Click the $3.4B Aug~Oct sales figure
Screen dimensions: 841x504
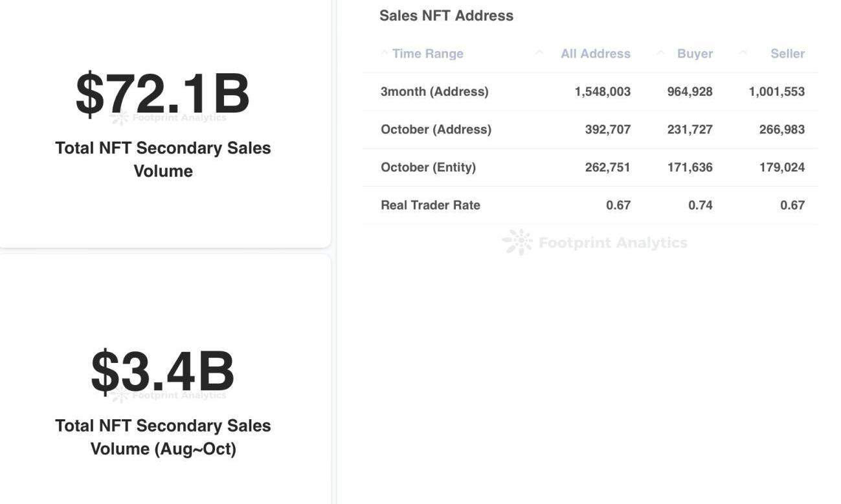coord(163,372)
